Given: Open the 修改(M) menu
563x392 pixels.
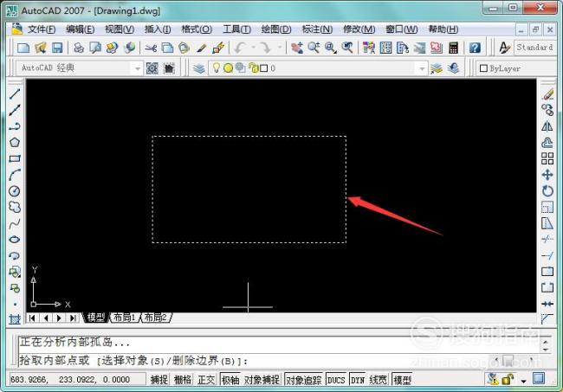Looking at the screenshot, I should [x=359, y=29].
